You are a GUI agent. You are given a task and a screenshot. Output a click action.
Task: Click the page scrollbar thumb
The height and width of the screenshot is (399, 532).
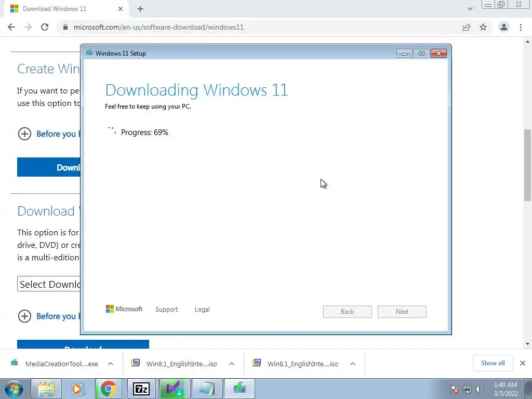528,165
